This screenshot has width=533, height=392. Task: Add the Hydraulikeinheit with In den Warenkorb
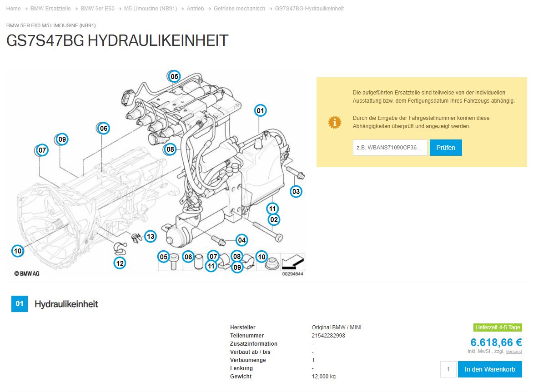[490, 369]
